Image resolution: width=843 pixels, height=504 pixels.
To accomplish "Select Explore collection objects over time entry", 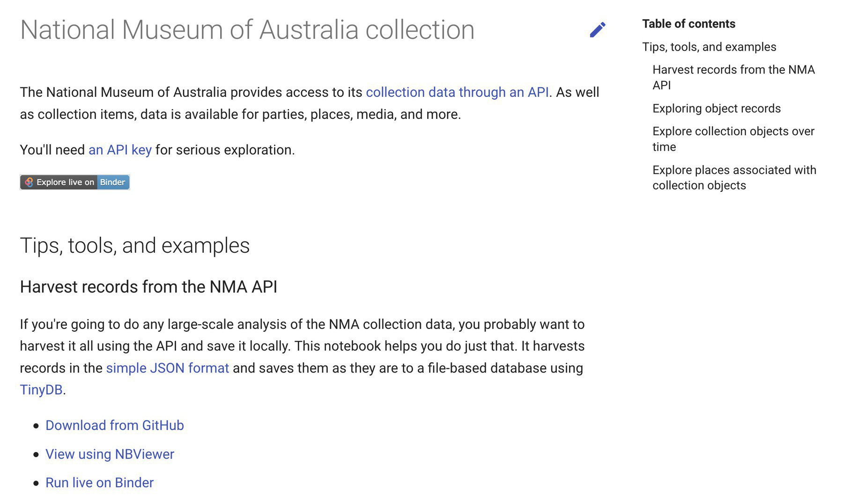I will pos(733,139).
